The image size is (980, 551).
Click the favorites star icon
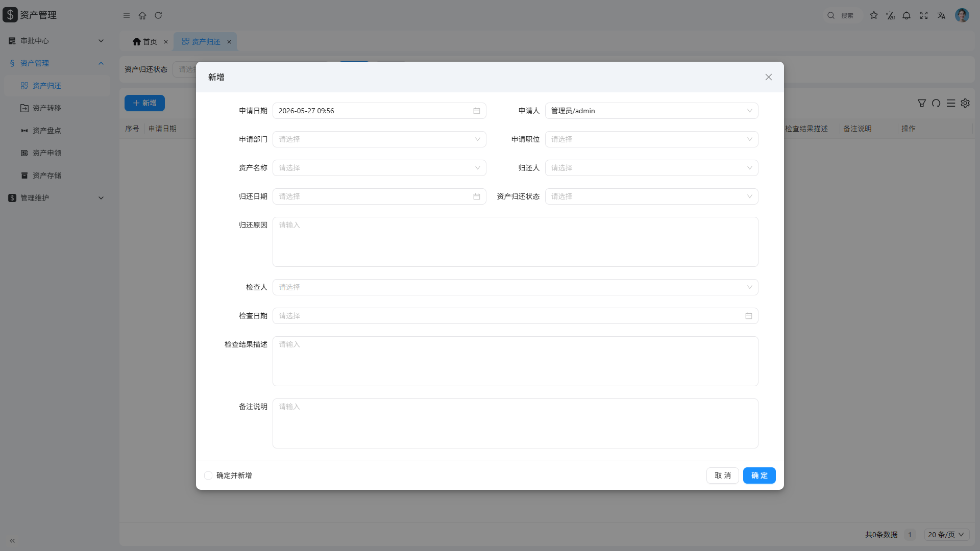(x=874, y=15)
